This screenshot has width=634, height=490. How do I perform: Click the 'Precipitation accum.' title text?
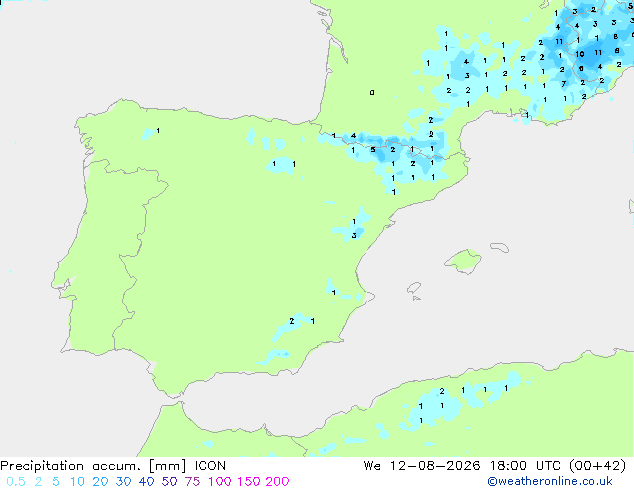pyautogui.click(x=70, y=466)
